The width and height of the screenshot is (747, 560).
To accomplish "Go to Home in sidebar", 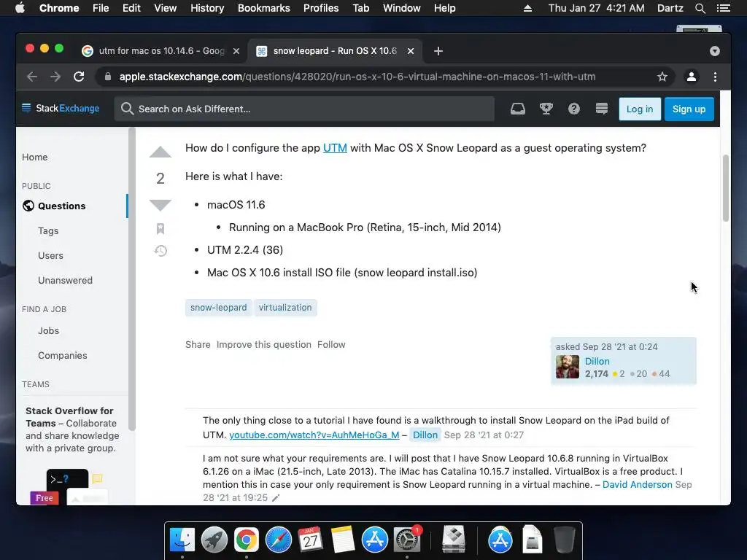I will pos(35,157).
